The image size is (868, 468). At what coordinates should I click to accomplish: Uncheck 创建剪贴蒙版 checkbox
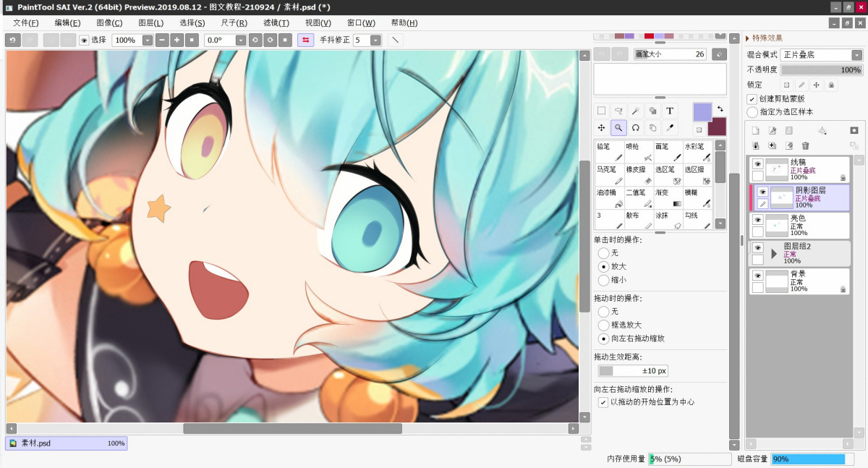pyautogui.click(x=752, y=99)
